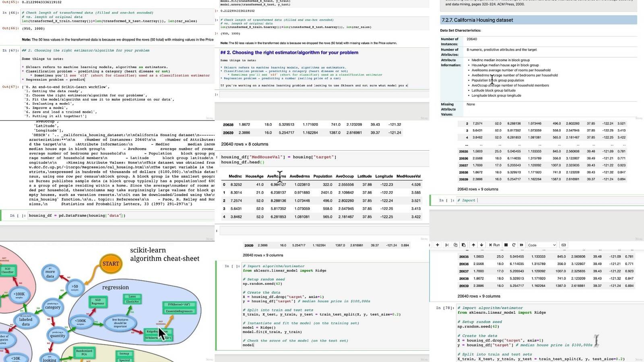Click the 4.526 value in MedHouseVal column
The height and width of the screenshot is (362, 644).
tap(416, 184)
